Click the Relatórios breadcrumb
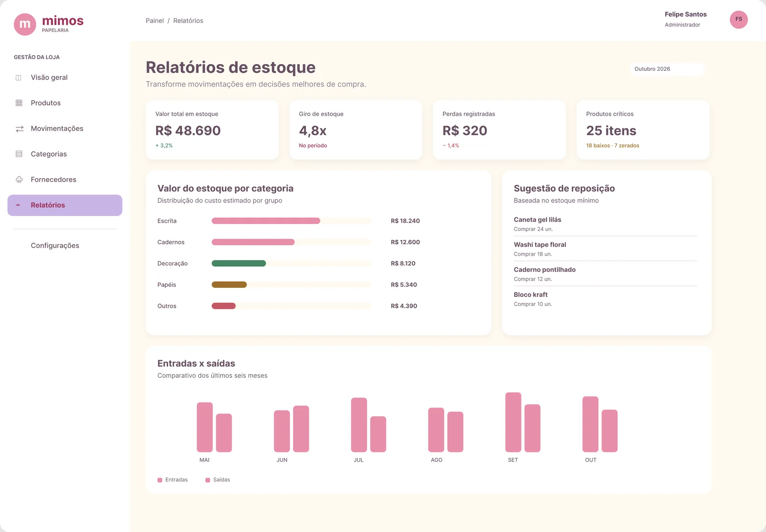Screen dimensions: 766x532 tap(188, 21)
